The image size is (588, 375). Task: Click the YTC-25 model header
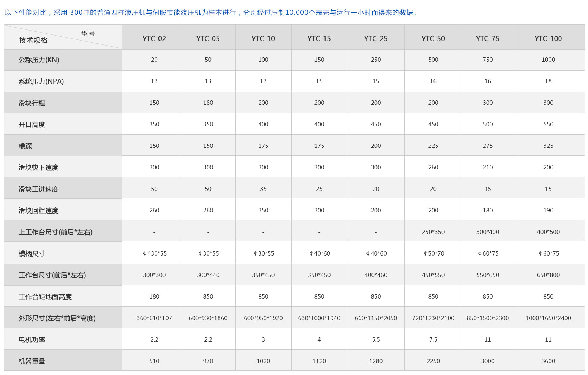[375, 37]
